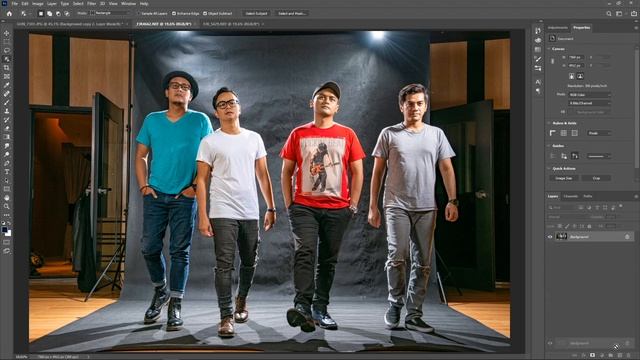Select the Eraser tool
The image size is (640, 360).
(7, 128)
